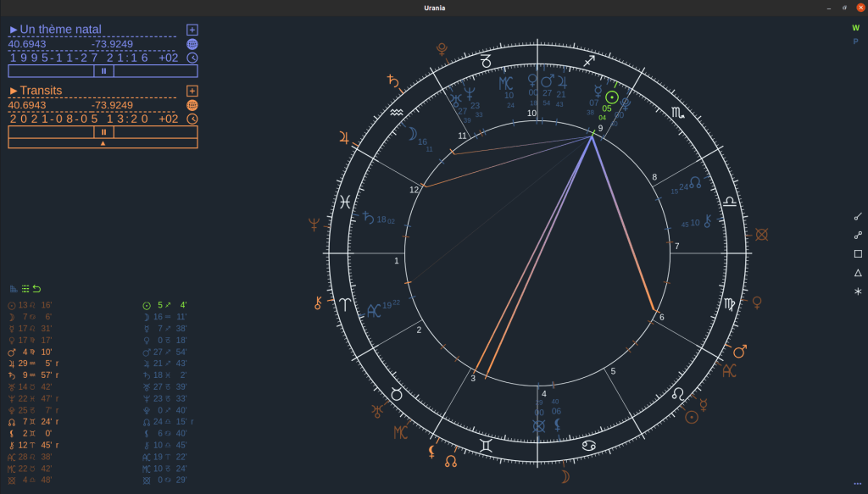Click the clock icon in Transits panel
This screenshot has height=494, width=868.
[192, 119]
